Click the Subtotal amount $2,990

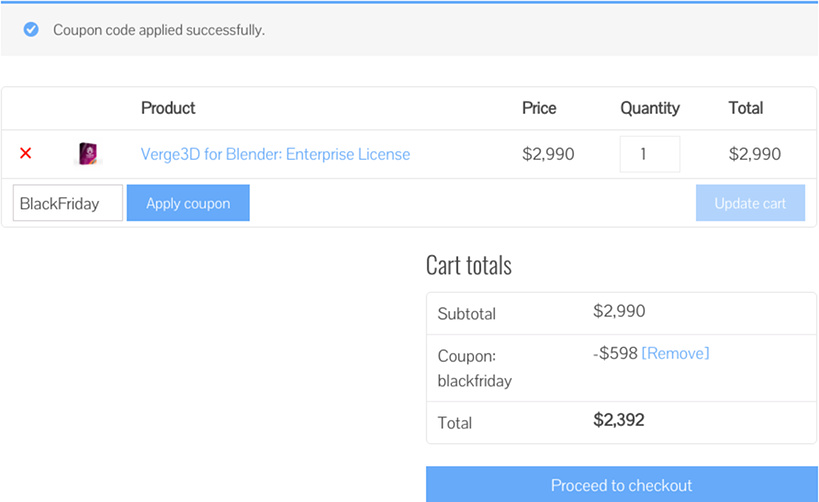click(619, 311)
